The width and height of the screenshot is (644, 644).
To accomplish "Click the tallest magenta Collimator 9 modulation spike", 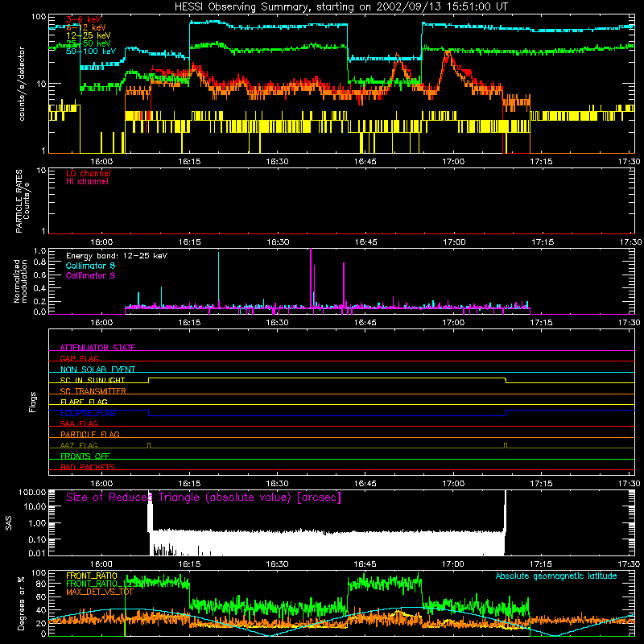I will coord(311,279).
